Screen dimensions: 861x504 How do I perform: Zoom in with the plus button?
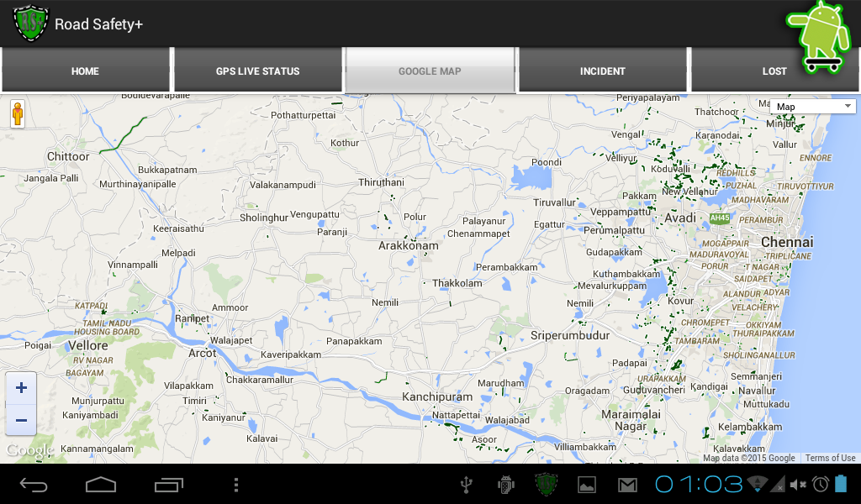pyautogui.click(x=21, y=388)
